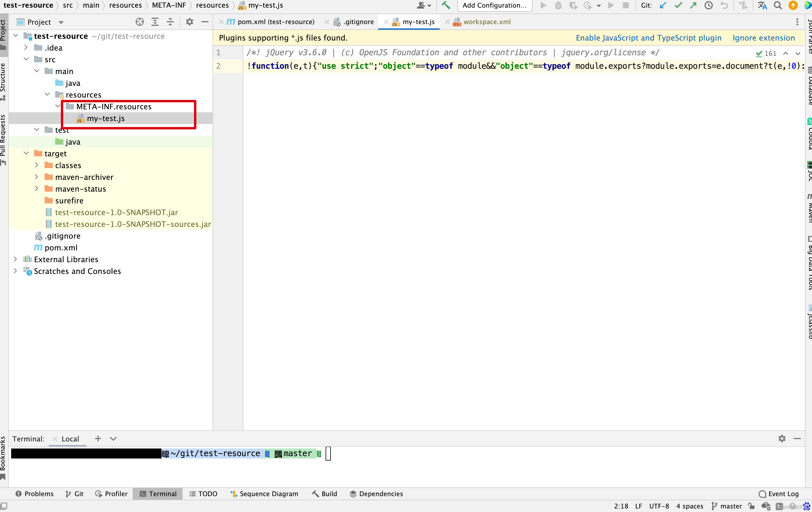Screen dimensions: 812x512
Task: Click the Git push arrow icon
Action: click(x=693, y=5)
